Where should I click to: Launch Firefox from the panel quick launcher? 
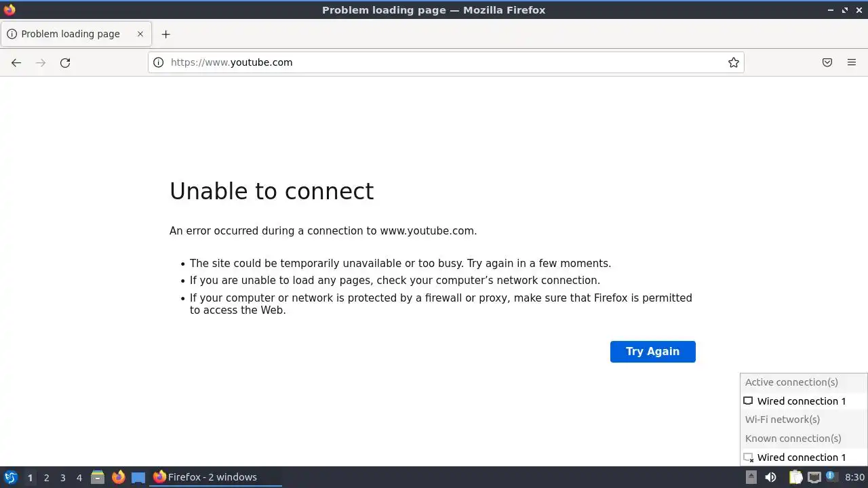[118, 477]
